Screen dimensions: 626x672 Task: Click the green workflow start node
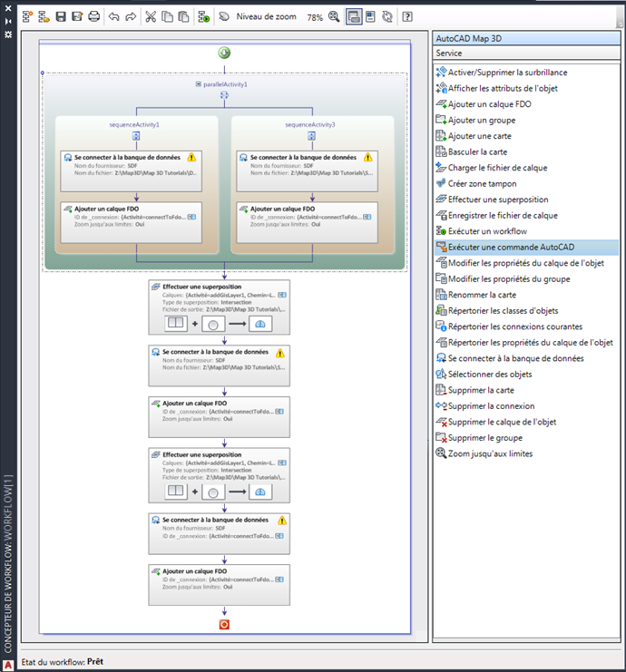coord(224,53)
